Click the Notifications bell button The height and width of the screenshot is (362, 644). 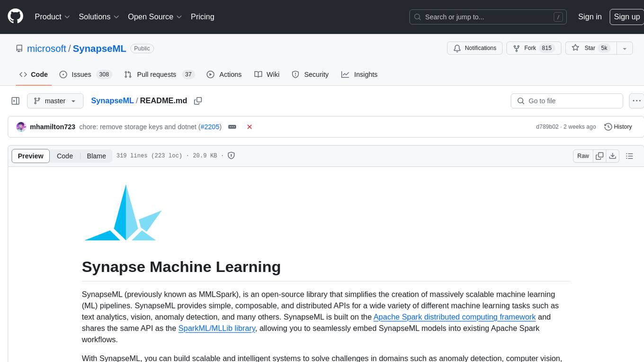(475, 48)
